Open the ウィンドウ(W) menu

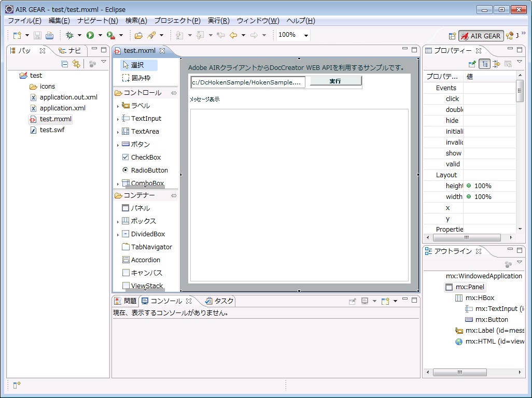[258, 21]
